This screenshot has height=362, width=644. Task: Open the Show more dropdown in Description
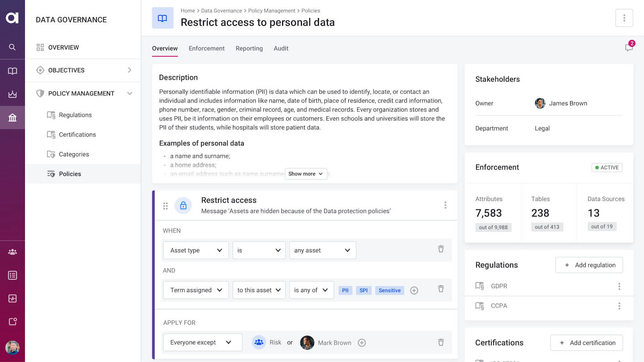pos(306,174)
